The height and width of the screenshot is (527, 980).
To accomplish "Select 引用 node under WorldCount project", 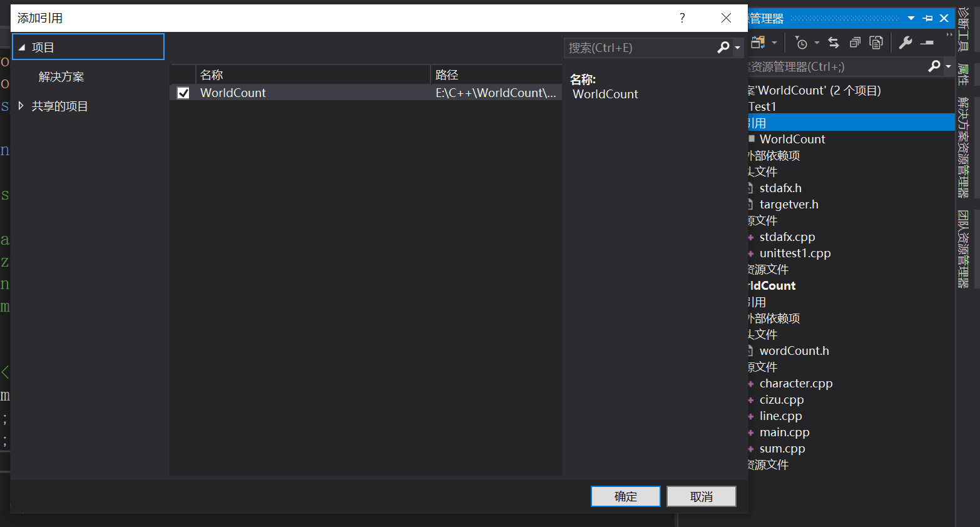I will click(x=757, y=302).
